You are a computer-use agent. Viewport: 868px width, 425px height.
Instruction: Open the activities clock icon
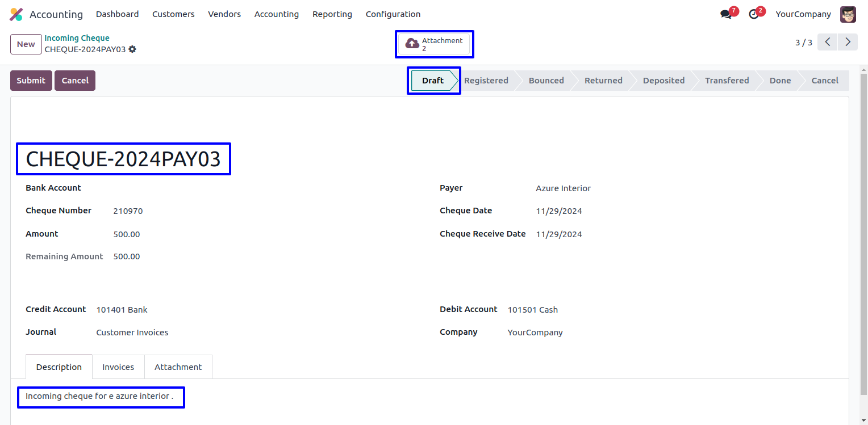(754, 14)
